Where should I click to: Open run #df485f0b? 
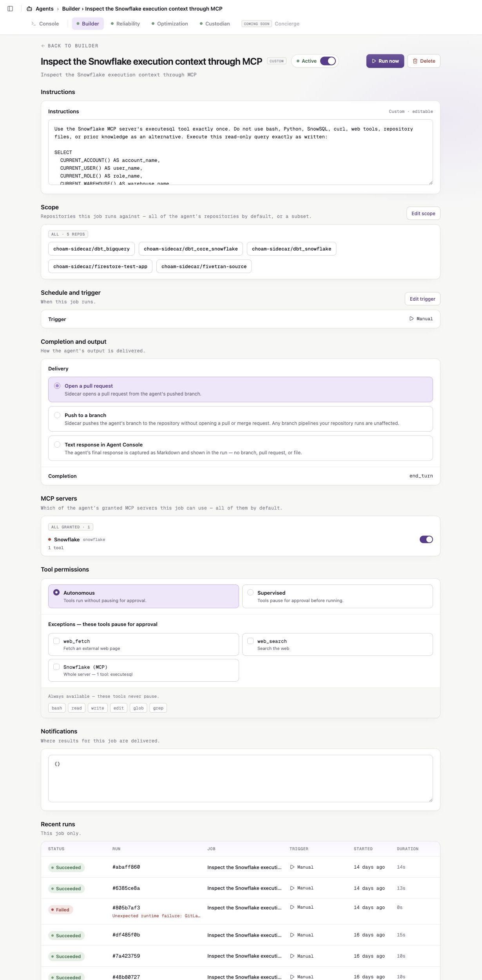pos(126,935)
